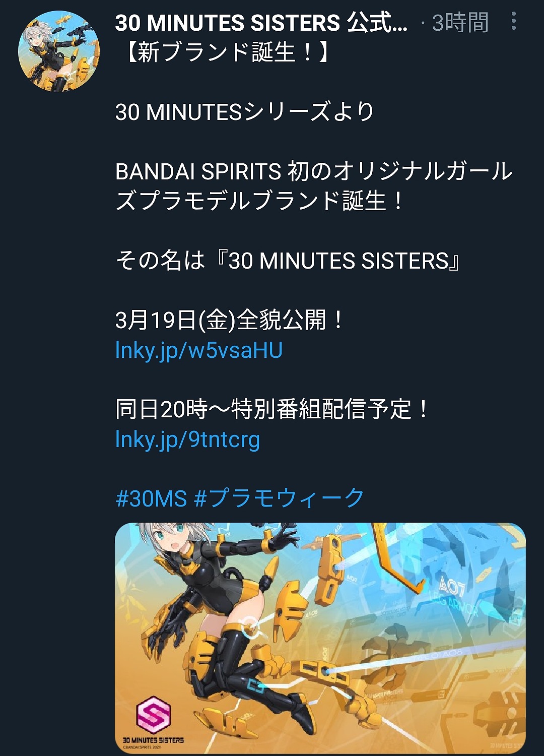Open the lnky.jp/9tntcrg link
This screenshot has height=756, width=544.
coord(187,439)
